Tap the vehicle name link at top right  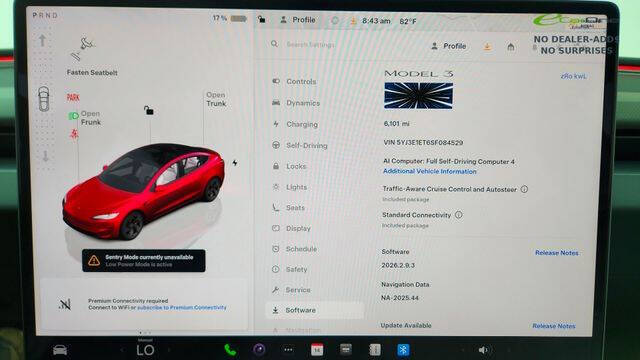(x=573, y=76)
